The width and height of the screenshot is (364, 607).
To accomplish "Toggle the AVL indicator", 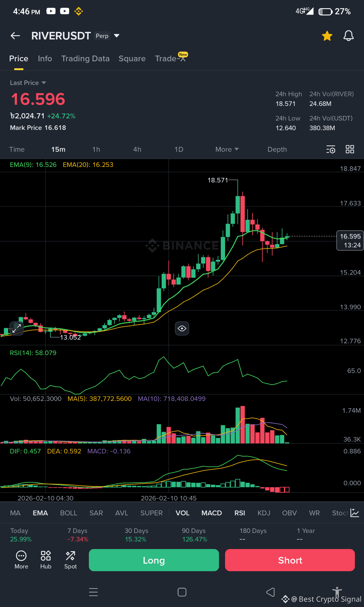I will click(x=122, y=513).
